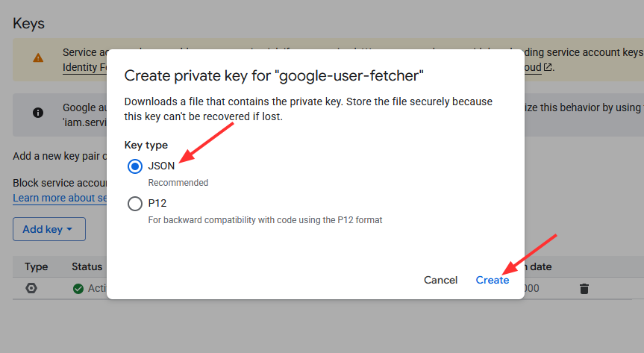This screenshot has height=353, width=644.
Task: Click the Recommended label under JSON
Action: 178,183
